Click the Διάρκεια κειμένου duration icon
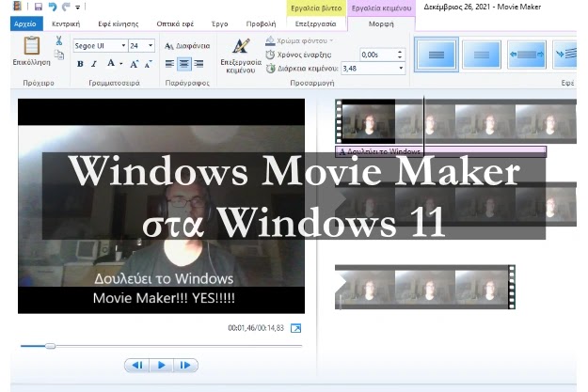The image size is (588, 392). point(270,69)
